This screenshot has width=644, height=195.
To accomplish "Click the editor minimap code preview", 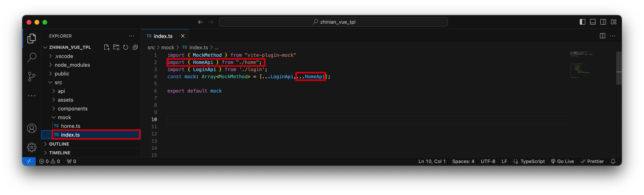I will 581,65.
